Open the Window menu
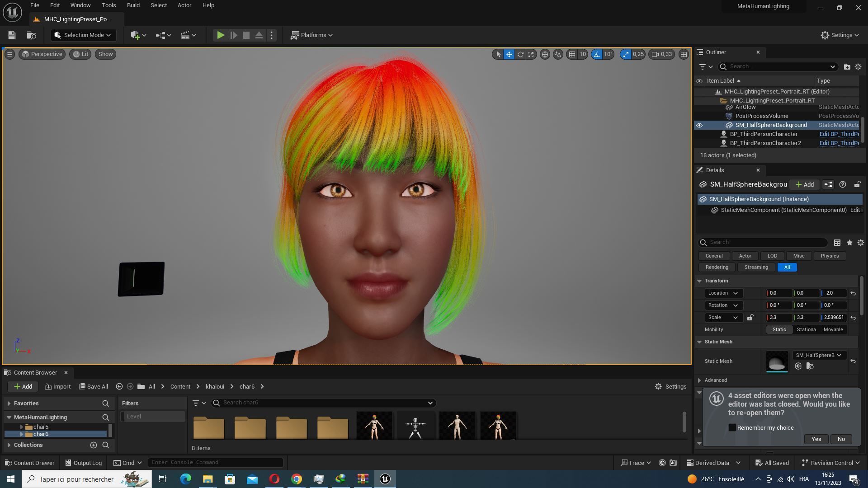 tap(80, 5)
